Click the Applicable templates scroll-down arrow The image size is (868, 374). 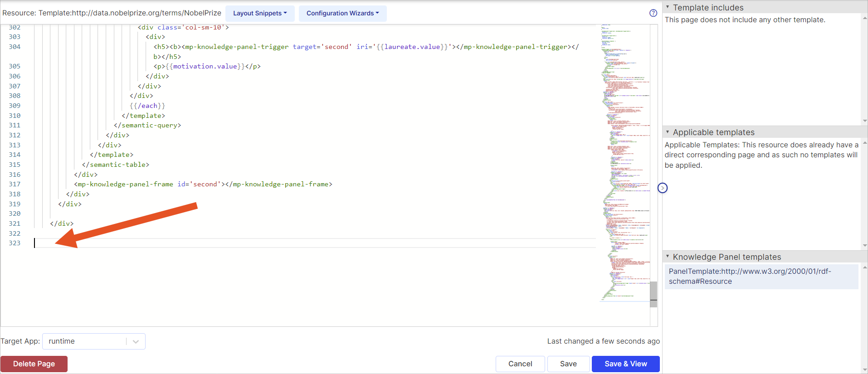coord(865,246)
